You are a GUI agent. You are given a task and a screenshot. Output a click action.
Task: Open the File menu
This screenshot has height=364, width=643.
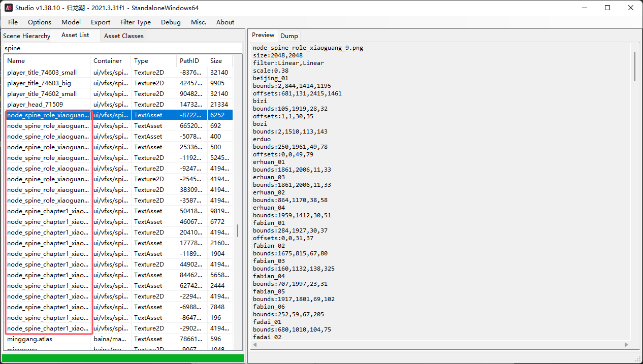tap(13, 22)
